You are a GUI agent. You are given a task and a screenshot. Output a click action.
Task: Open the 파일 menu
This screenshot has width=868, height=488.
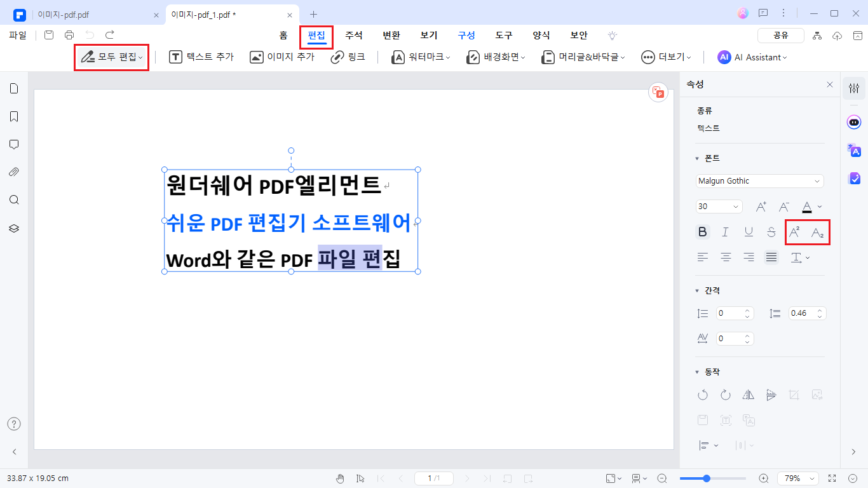18,36
